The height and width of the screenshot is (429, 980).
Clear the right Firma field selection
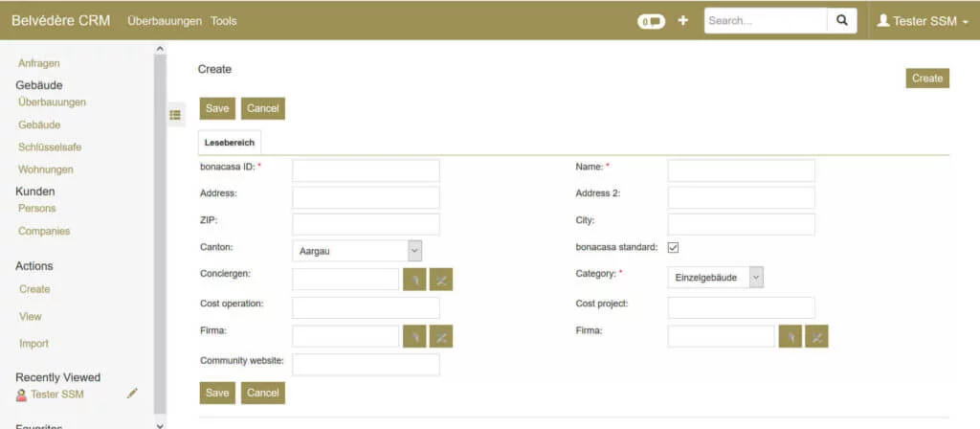816,336
